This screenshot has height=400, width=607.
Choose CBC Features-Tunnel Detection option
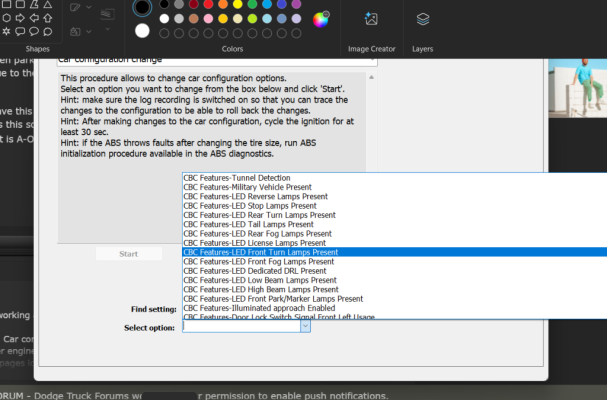[394, 178]
